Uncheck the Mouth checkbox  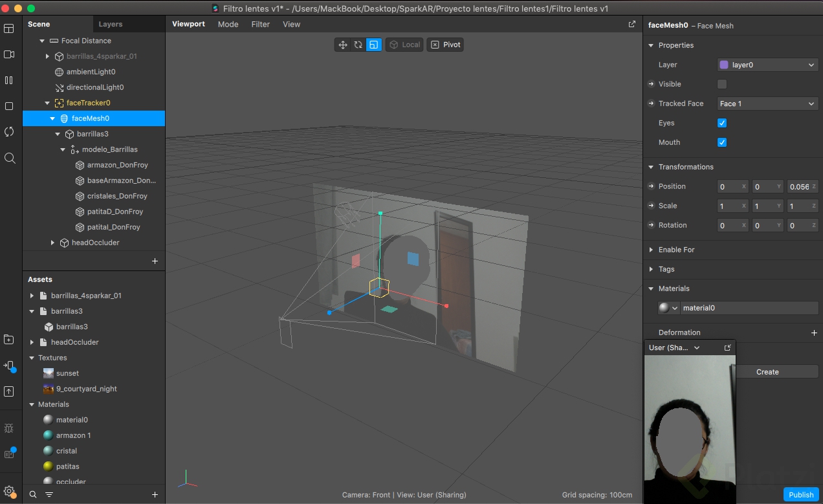click(722, 142)
